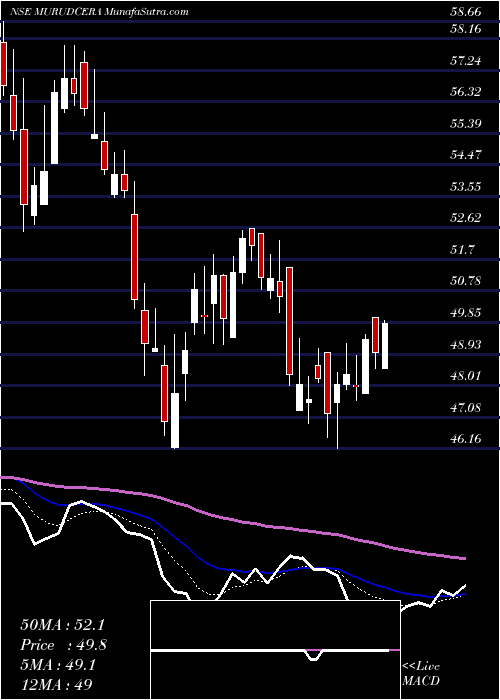The image size is (500, 700).
Task: Select the 51.7 price axis label
Action: click(462, 249)
